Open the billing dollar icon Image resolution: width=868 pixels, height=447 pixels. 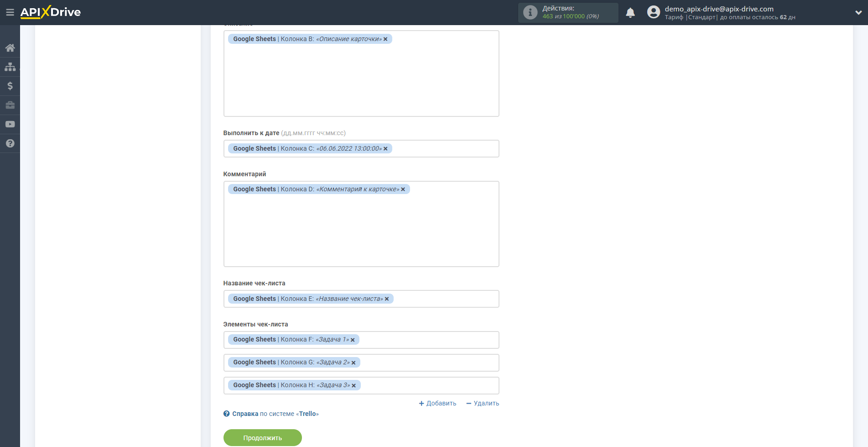(10, 86)
